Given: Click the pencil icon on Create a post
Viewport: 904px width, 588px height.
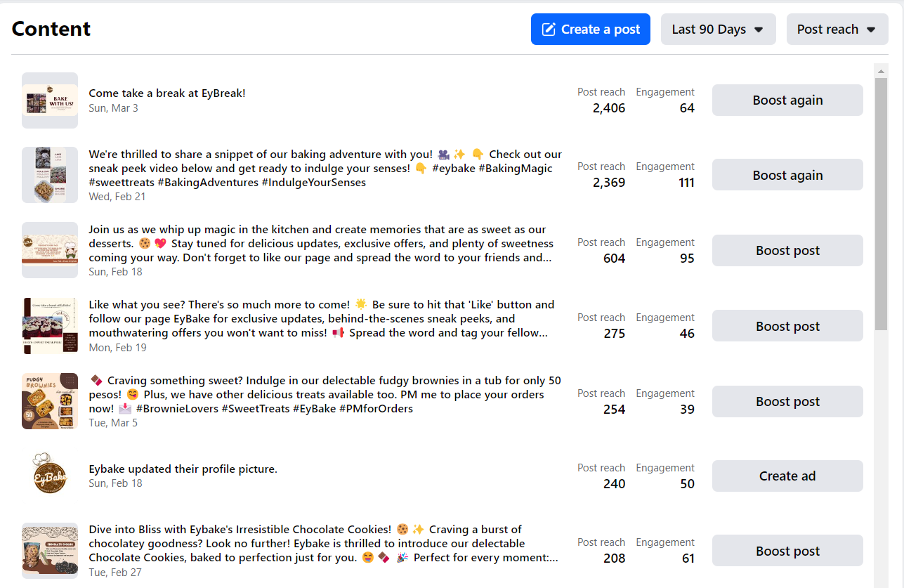Looking at the screenshot, I should click(549, 30).
